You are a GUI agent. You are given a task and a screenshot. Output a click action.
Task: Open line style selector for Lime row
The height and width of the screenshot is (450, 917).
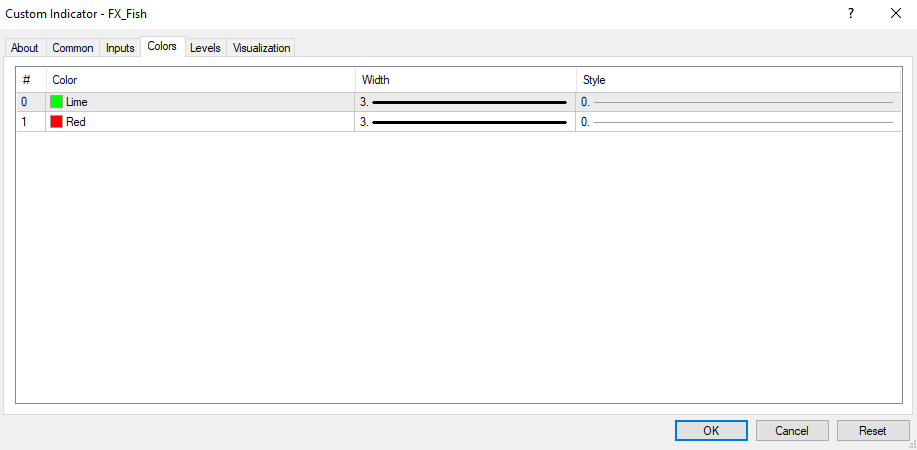[x=737, y=102]
